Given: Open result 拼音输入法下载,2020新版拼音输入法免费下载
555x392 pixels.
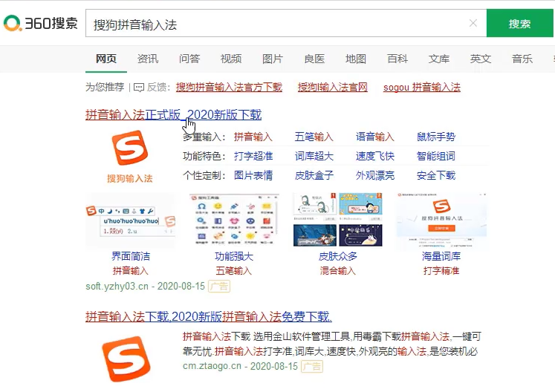Looking at the screenshot, I should click(209, 316).
